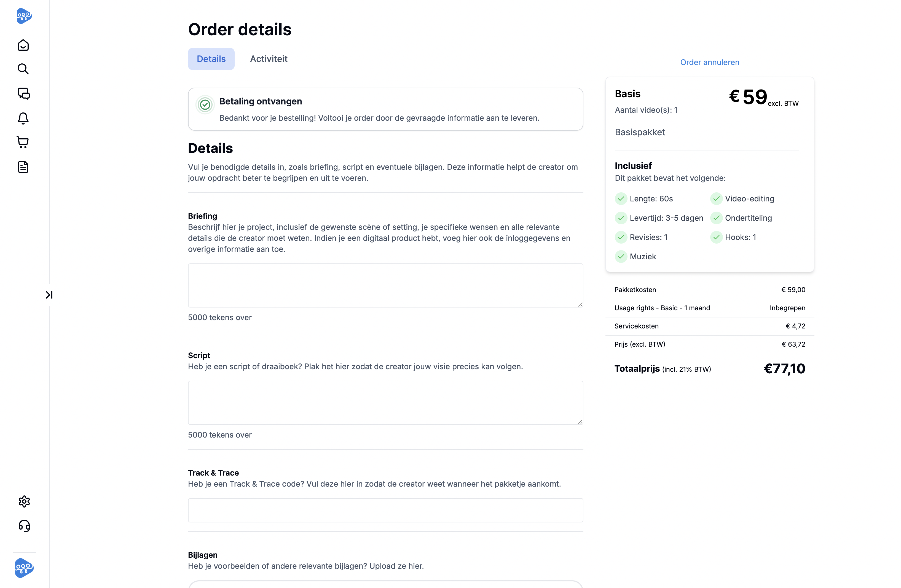The width and height of the screenshot is (901, 588).
Task: Click the Briefing textarea resize handle
Action: click(x=580, y=304)
